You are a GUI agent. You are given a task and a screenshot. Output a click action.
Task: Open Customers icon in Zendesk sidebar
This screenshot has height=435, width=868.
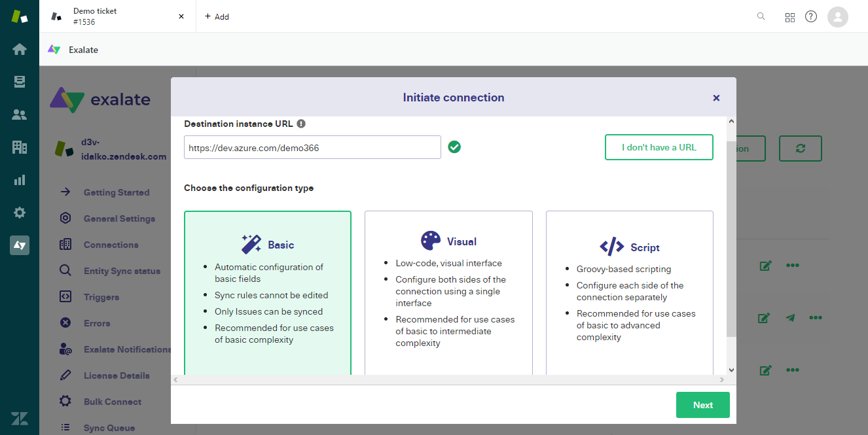pyautogui.click(x=20, y=114)
